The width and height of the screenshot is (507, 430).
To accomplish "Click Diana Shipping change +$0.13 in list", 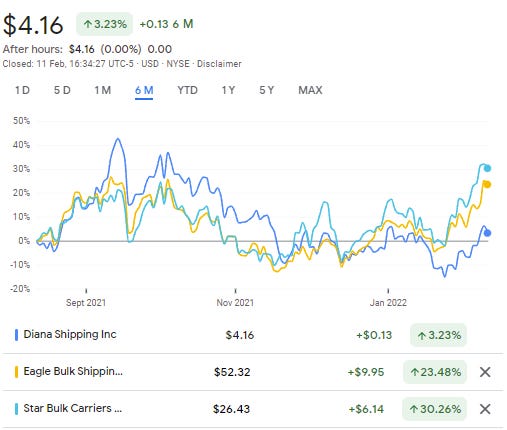I will pos(374,335).
